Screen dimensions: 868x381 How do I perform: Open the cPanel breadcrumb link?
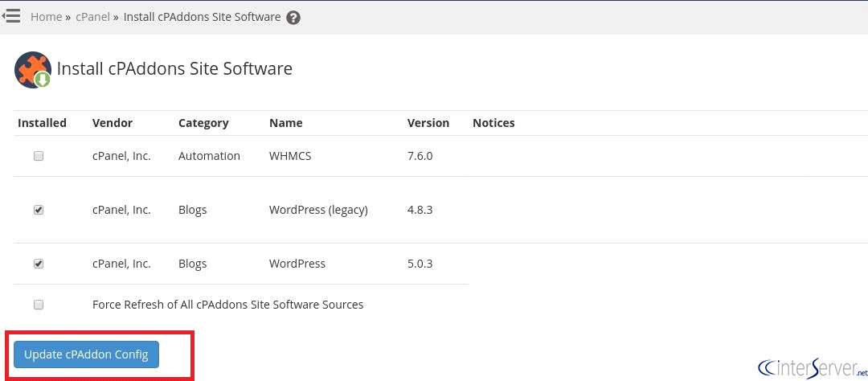93,17
